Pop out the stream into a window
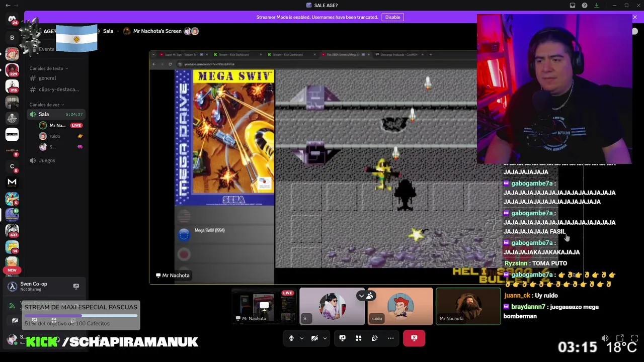 pos(620,338)
